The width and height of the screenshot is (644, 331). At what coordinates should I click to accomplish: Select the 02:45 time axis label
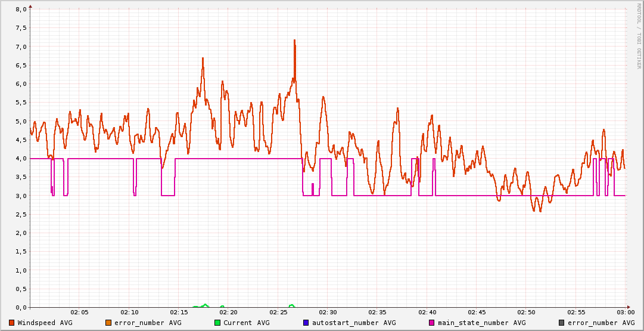(x=477, y=313)
